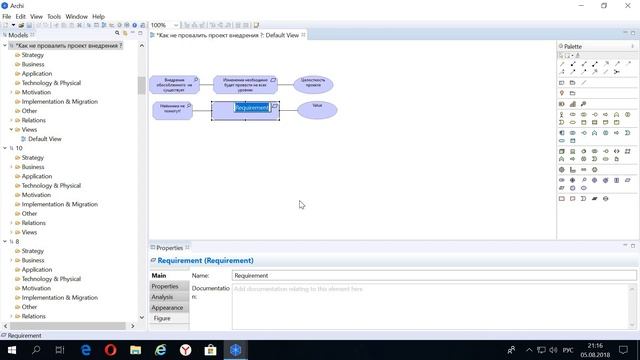Select the Capability strategy element icon
Image resolution: width=640 pixels, height=360 pixels.
point(572,104)
